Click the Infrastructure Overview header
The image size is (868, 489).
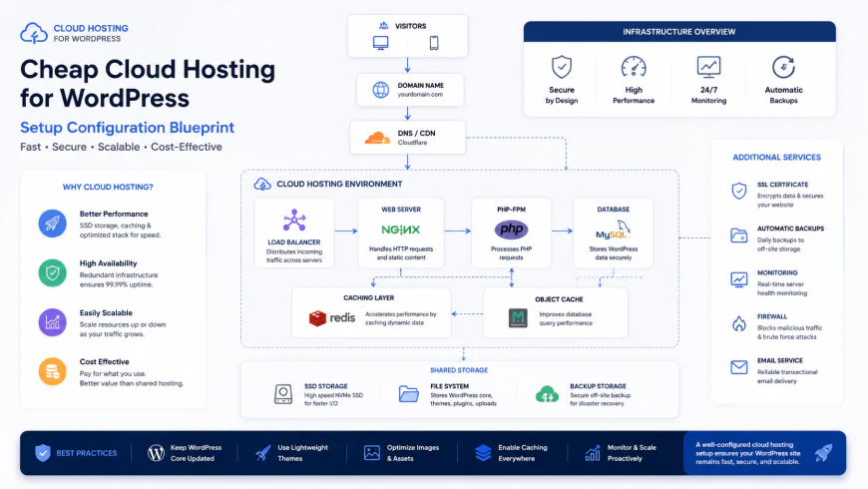point(679,32)
